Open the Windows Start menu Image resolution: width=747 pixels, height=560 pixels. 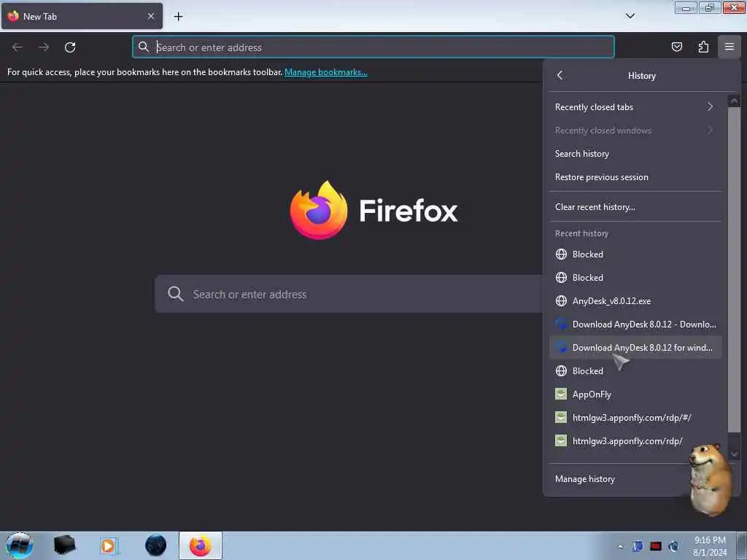(x=19, y=545)
